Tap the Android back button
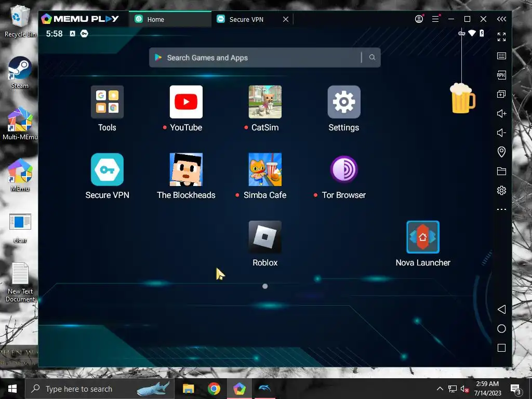Viewport: 532px width, 399px height. (501, 309)
